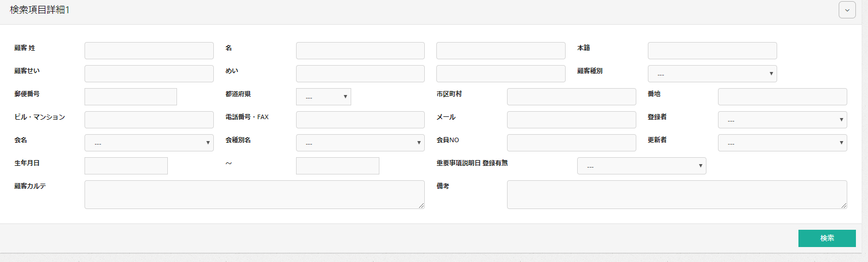Open the 更新者 dropdown
Viewport: 868px width, 262px height.
click(782, 143)
